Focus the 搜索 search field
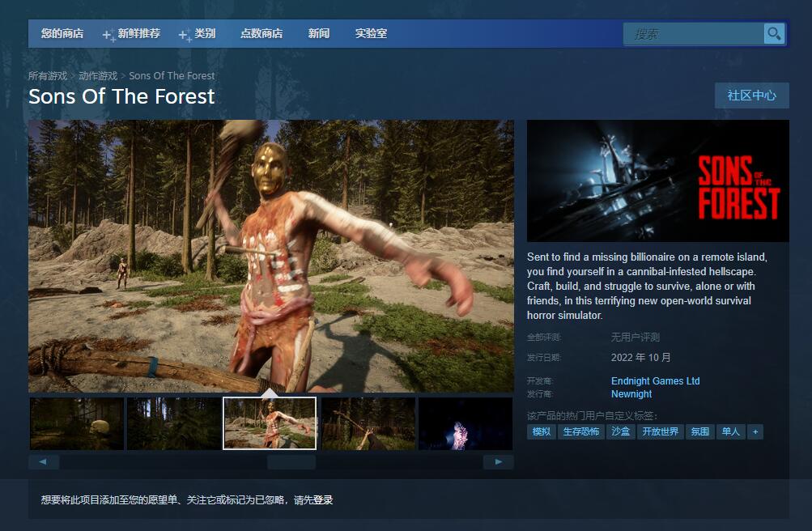This screenshot has height=531, width=812. point(694,34)
